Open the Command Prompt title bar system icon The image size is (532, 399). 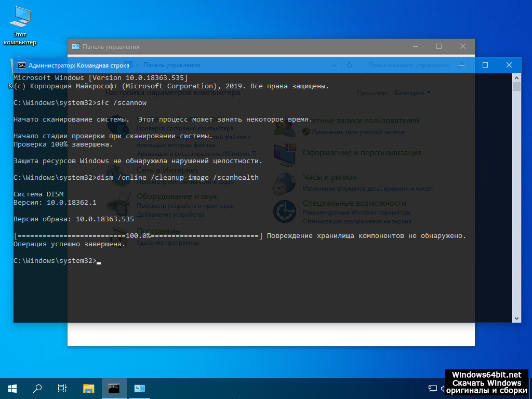(21, 65)
